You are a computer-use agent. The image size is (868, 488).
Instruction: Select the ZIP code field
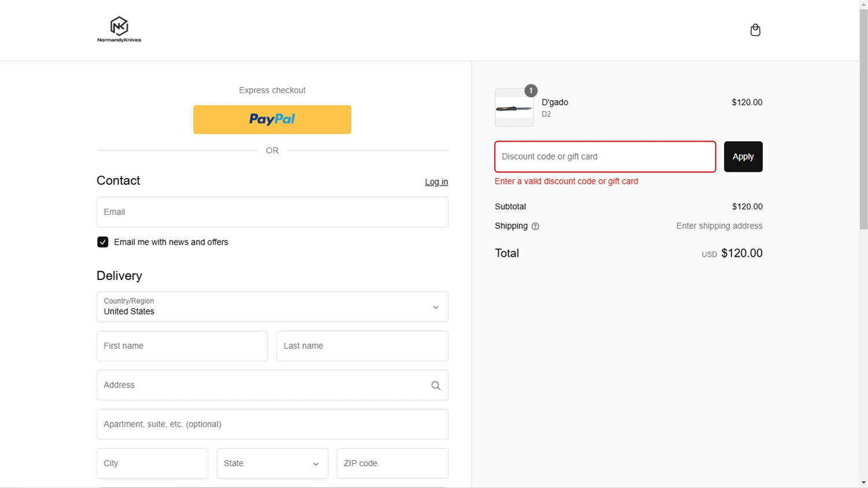(x=392, y=464)
